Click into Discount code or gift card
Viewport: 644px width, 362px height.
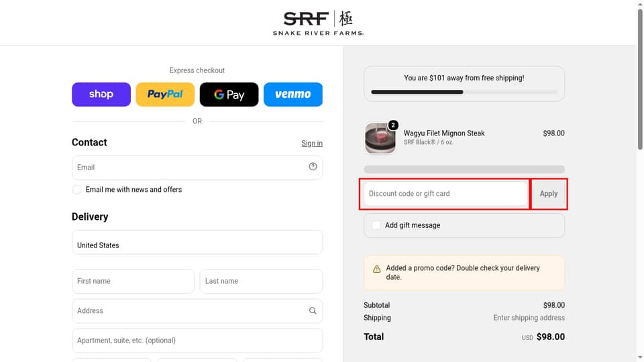445,194
